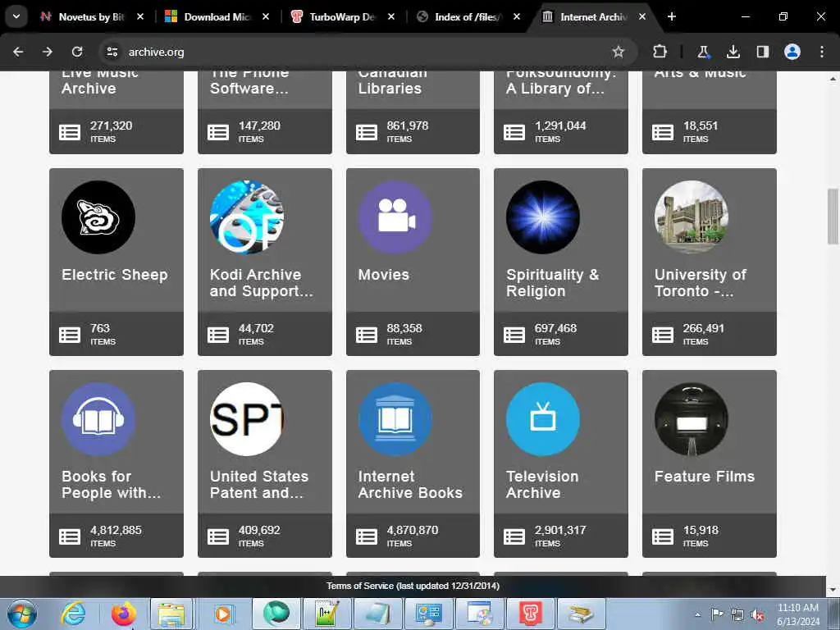
Task: Click the Television Archive TV icon
Action: point(543,419)
